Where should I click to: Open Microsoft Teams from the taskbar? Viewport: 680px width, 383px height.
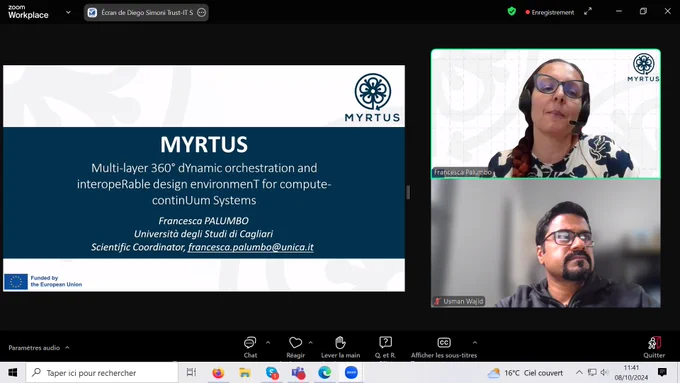point(298,373)
